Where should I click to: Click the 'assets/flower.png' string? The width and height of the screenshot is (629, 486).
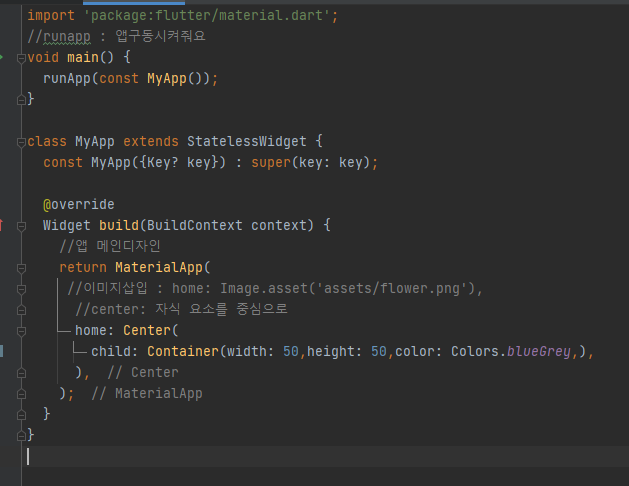[x=391, y=288]
